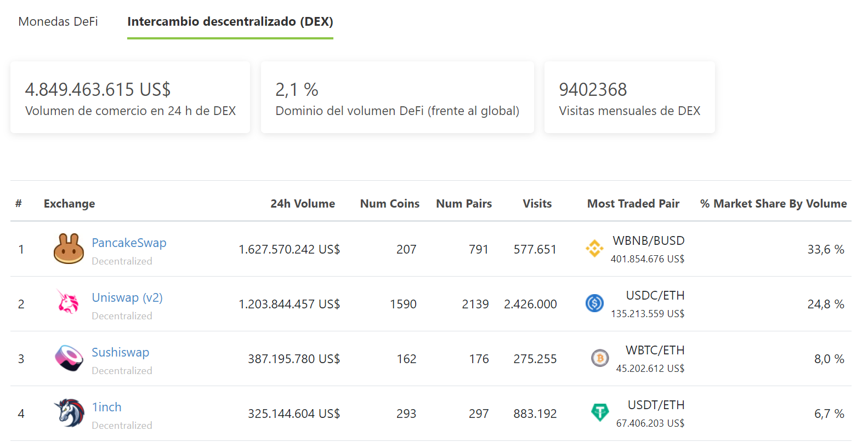Click 1inch's 325.144.604 US$ volume

[x=294, y=414]
